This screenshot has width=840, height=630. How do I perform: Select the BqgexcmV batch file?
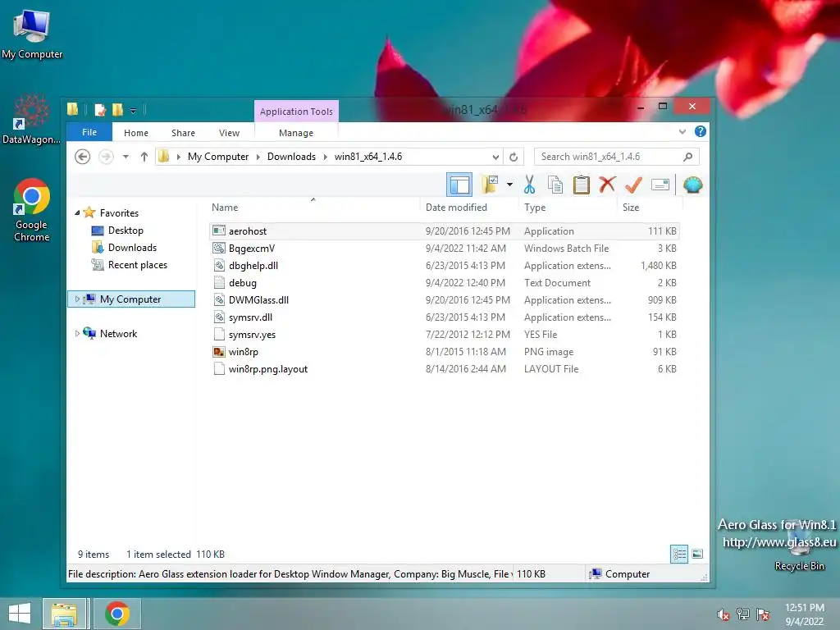(x=445, y=248)
